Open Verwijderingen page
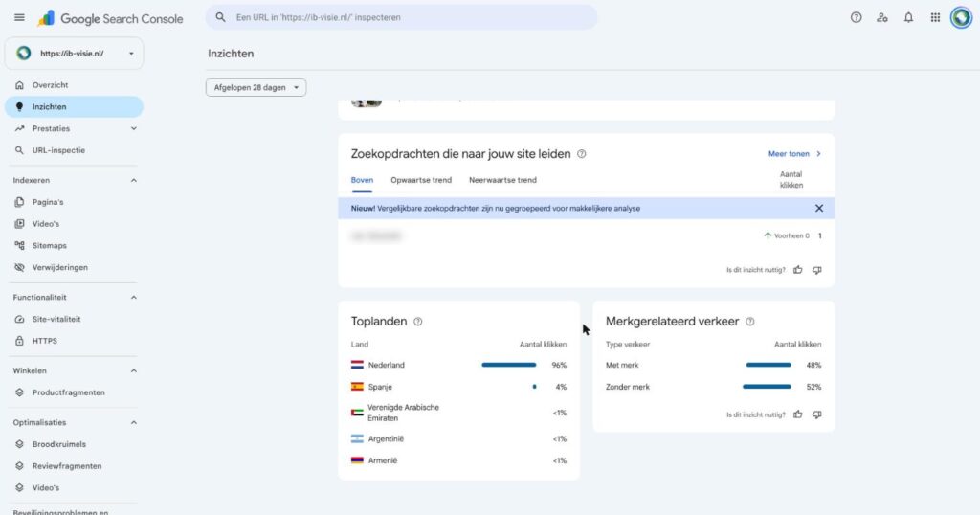The height and width of the screenshot is (515, 980). tap(74, 267)
